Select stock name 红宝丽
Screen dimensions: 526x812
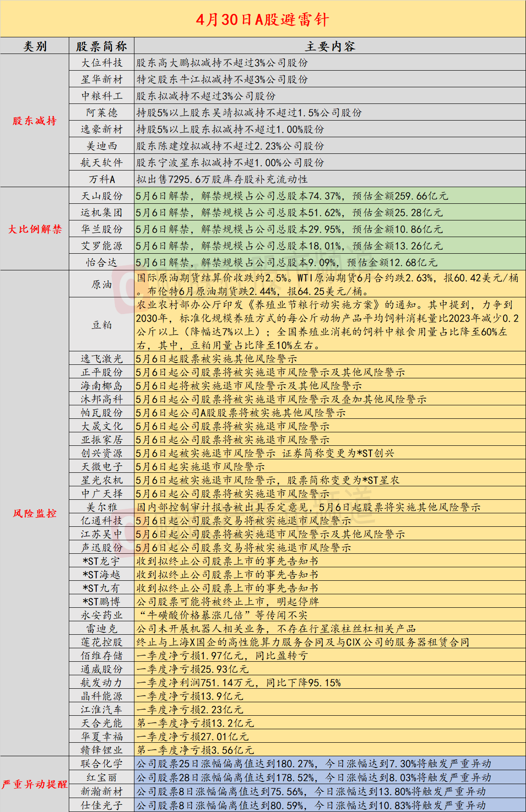click(x=102, y=777)
